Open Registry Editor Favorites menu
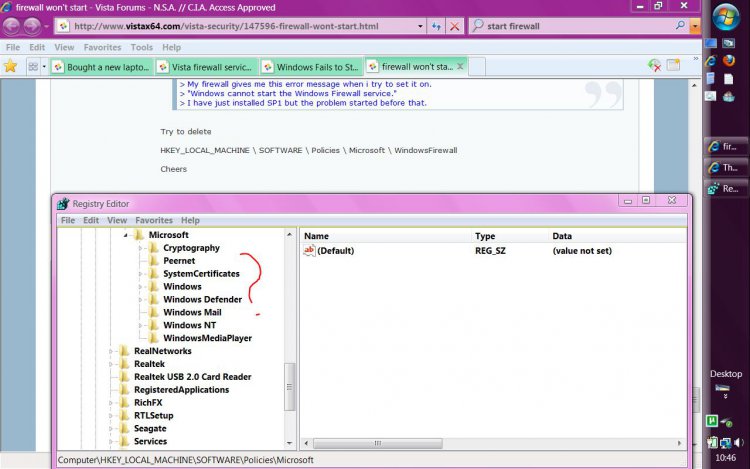 (x=154, y=220)
